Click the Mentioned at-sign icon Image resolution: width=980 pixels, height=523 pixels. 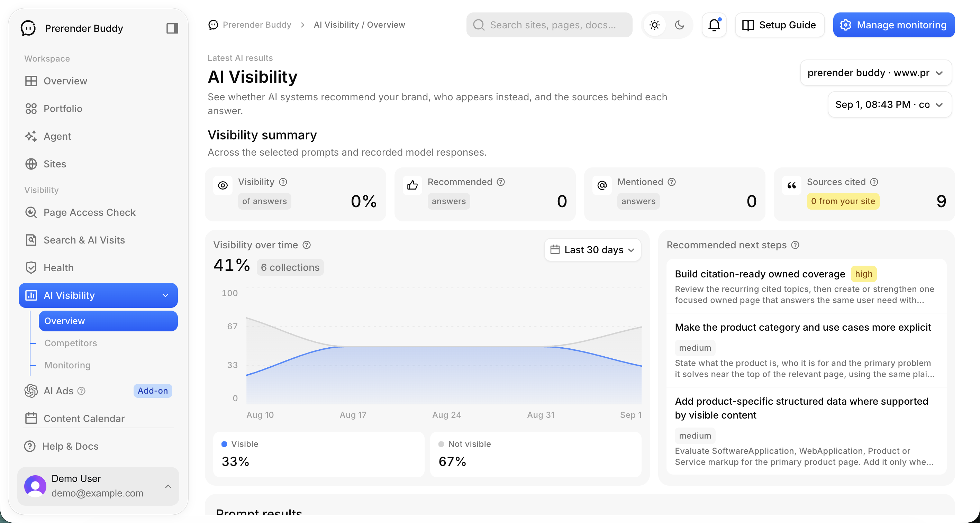pos(602,185)
